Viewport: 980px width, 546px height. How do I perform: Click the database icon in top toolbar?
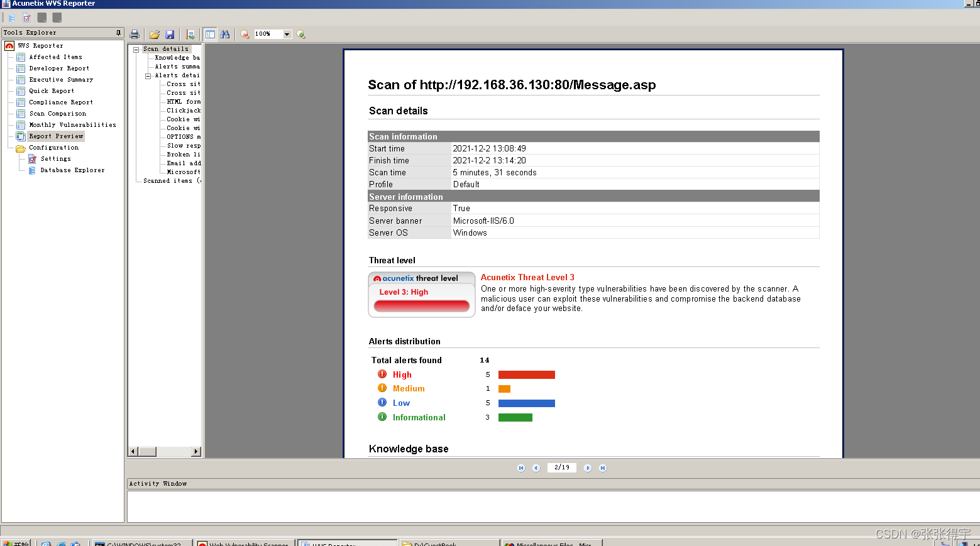[x=11, y=18]
